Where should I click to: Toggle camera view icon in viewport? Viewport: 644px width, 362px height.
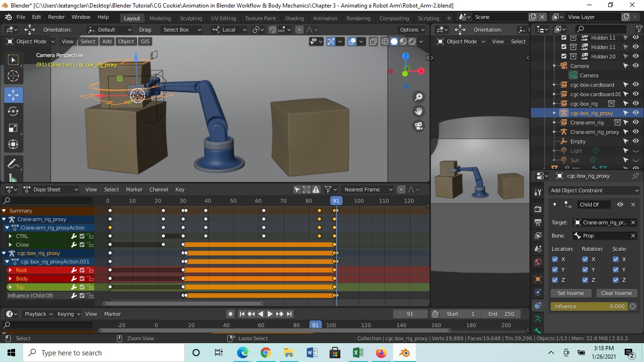418,126
